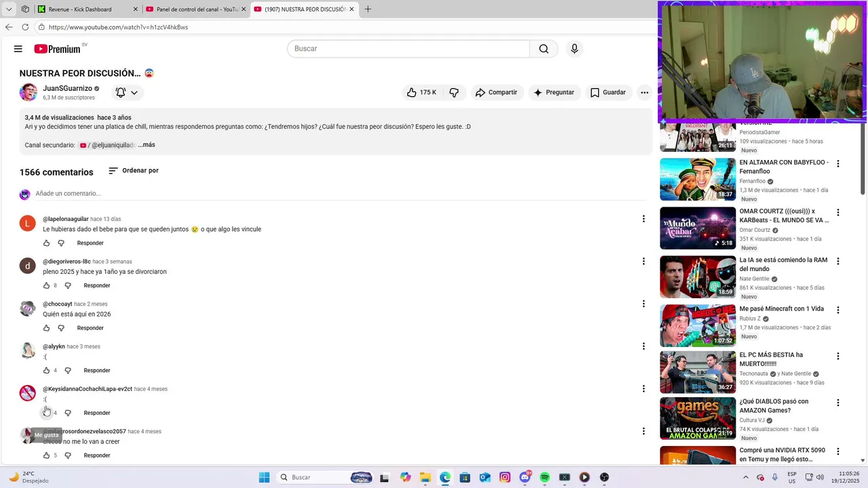Dislike the video with thumbs-down button

tap(454, 92)
